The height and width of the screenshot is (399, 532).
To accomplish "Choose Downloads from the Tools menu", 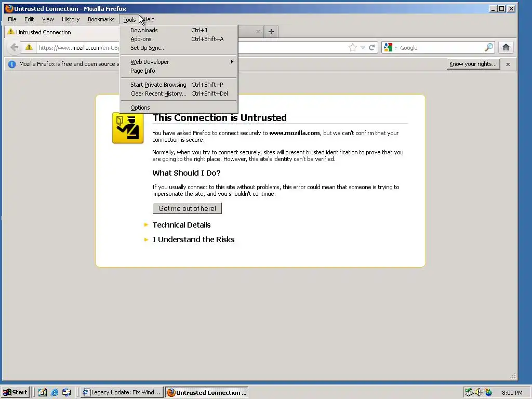I will [179, 30].
